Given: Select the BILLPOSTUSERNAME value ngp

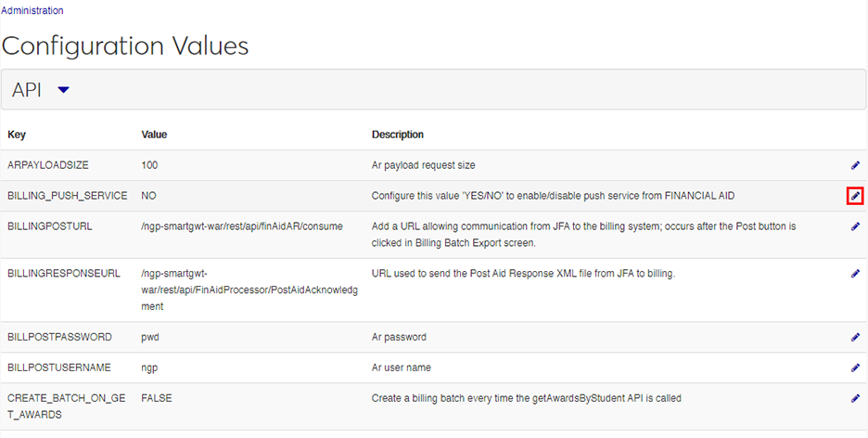Looking at the screenshot, I should coord(149,367).
